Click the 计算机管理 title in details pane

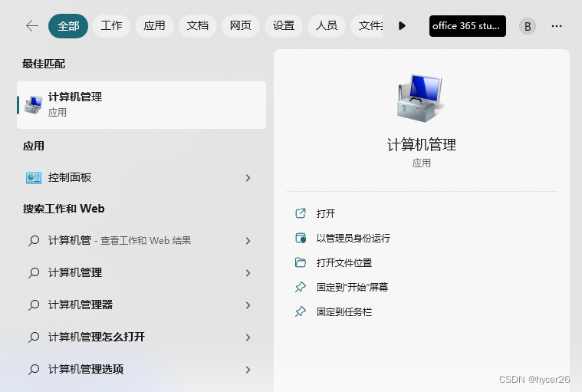click(422, 145)
